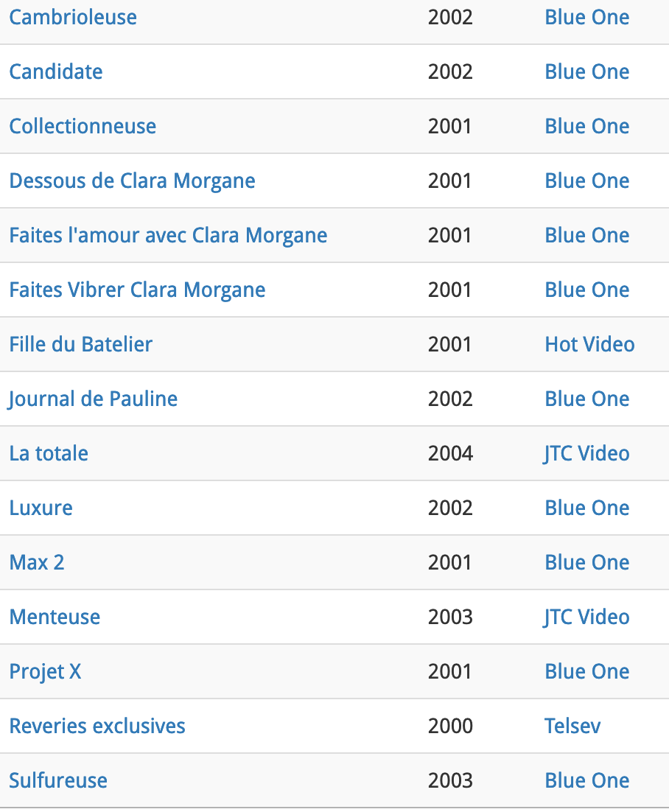669x812 pixels.
Task: Open Journal de Pauline link
Action: click(93, 399)
